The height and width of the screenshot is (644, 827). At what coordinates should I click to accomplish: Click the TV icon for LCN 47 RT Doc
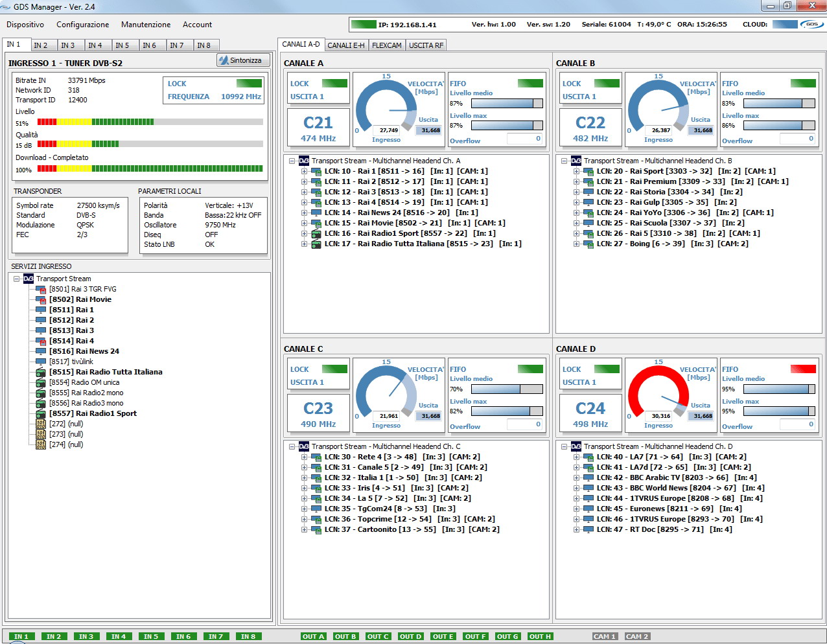tap(588, 530)
